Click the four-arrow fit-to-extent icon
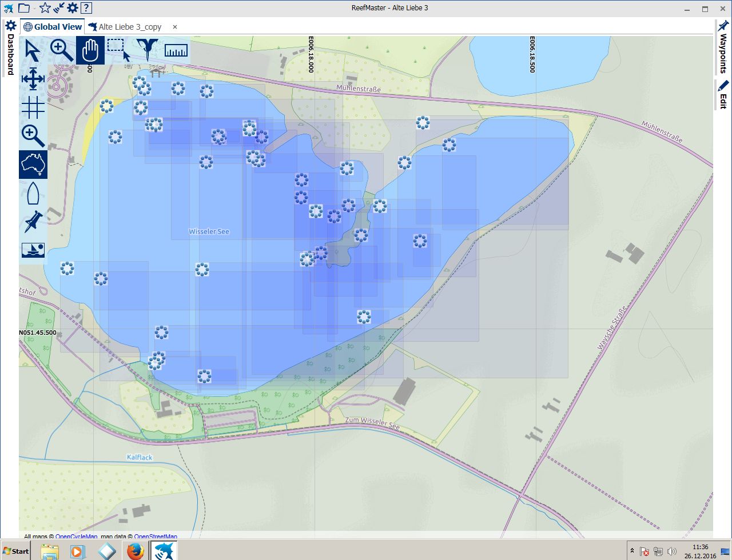732x560 pixels. [x=33, y=79]
